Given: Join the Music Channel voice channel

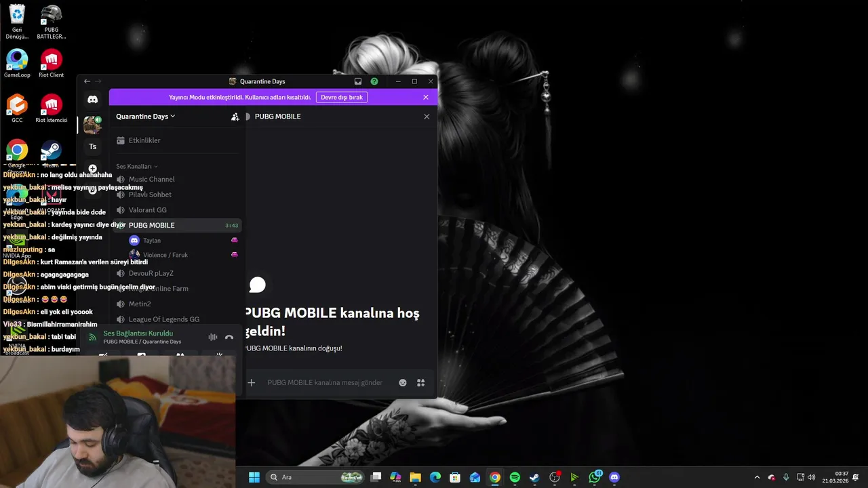Looking at the screenshot, I should click(175, 179).
